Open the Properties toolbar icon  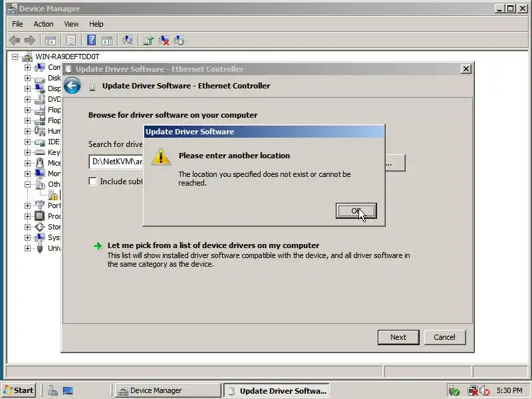point(70,41)
